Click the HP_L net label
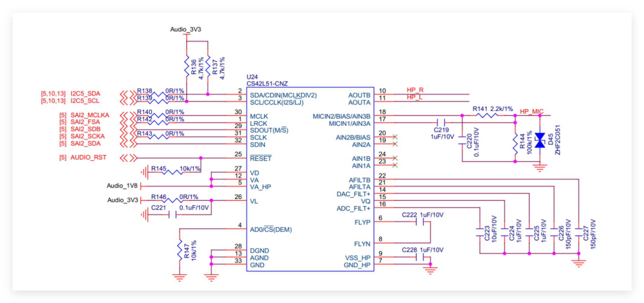 point(414,97)
